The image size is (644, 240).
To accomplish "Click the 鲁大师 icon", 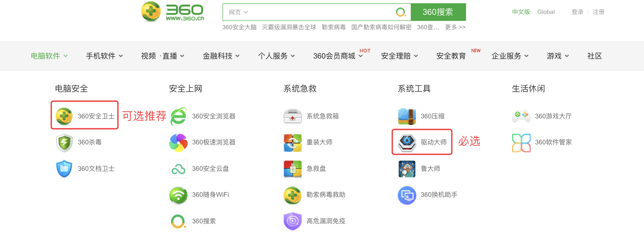I will coord(407,169).
